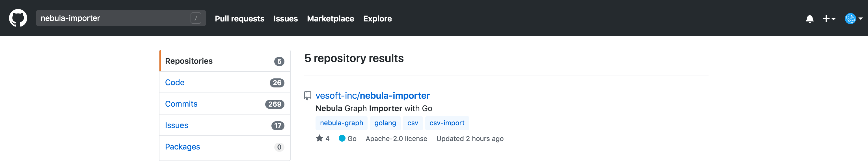Click the nebula-graph topic tag

tap(341, 123)
